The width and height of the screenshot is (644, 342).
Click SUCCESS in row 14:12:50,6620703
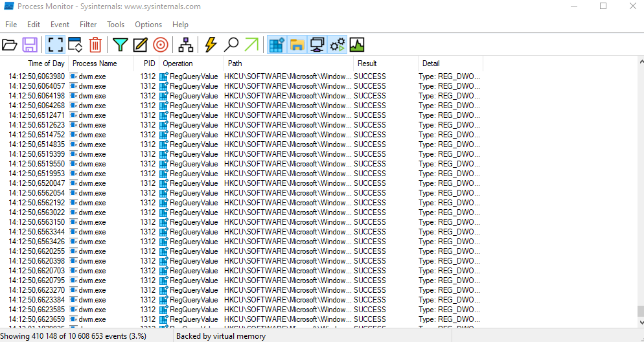[370, 271]
